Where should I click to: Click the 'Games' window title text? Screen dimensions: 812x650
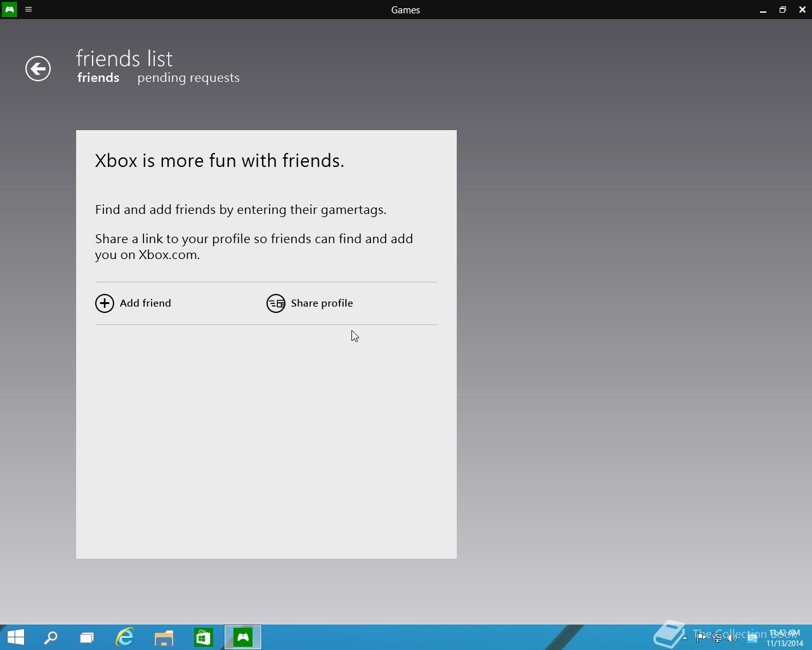pyautogui.click(x=405, y=10)
